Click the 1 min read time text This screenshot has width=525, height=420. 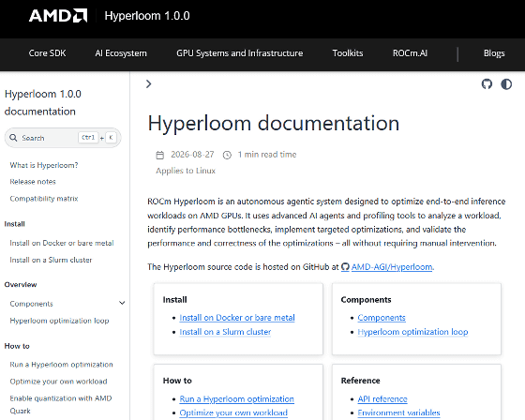coord(267,155)
